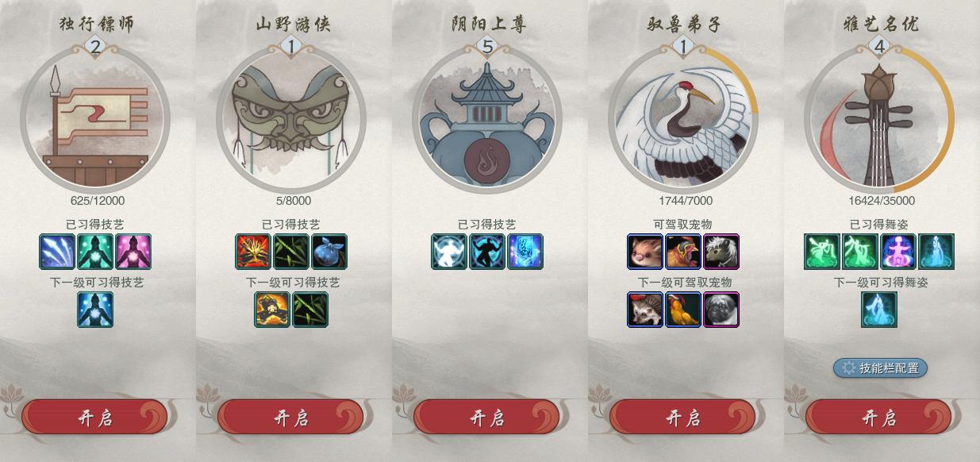Select the next-level dance pose icon under 雅艺名优
Viewport: 980px width, 462px height.
click(879, 310)
